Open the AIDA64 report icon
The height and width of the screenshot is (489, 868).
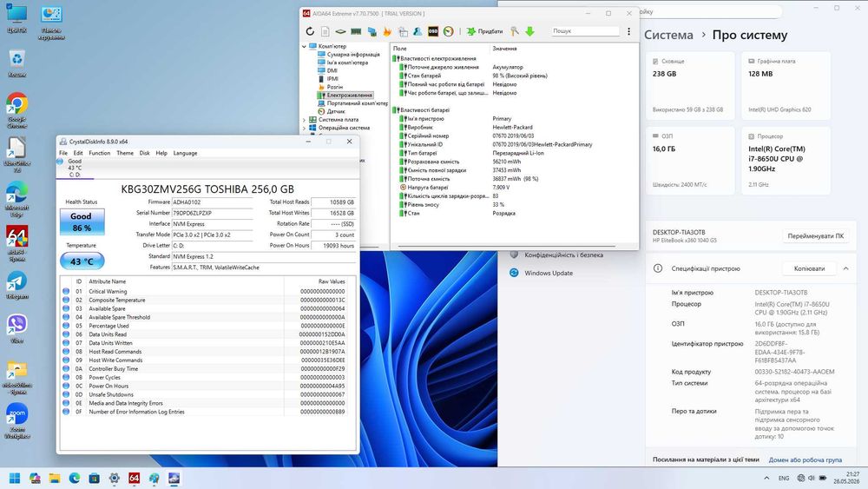325,31
